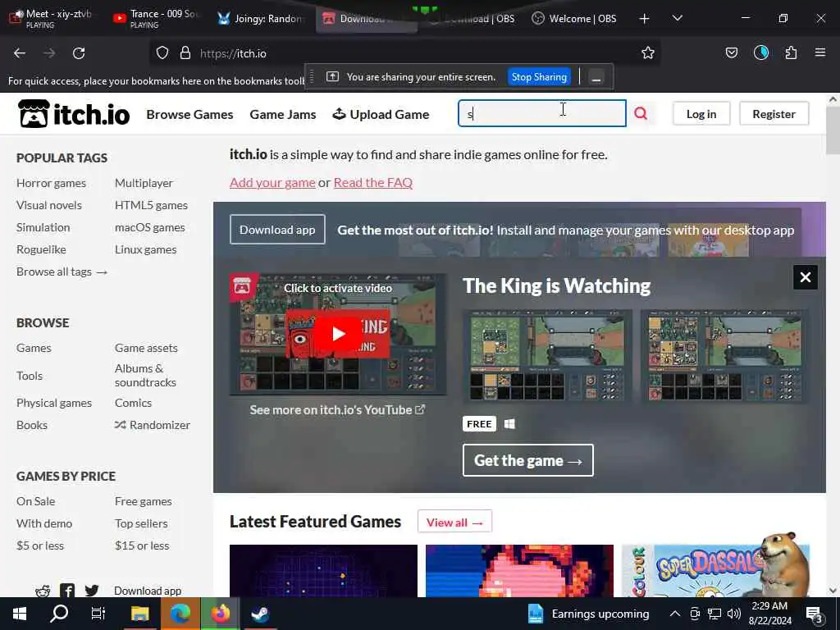Open the Visual novels tag
The width and height of the screenshot is (840, 630).
48,205
